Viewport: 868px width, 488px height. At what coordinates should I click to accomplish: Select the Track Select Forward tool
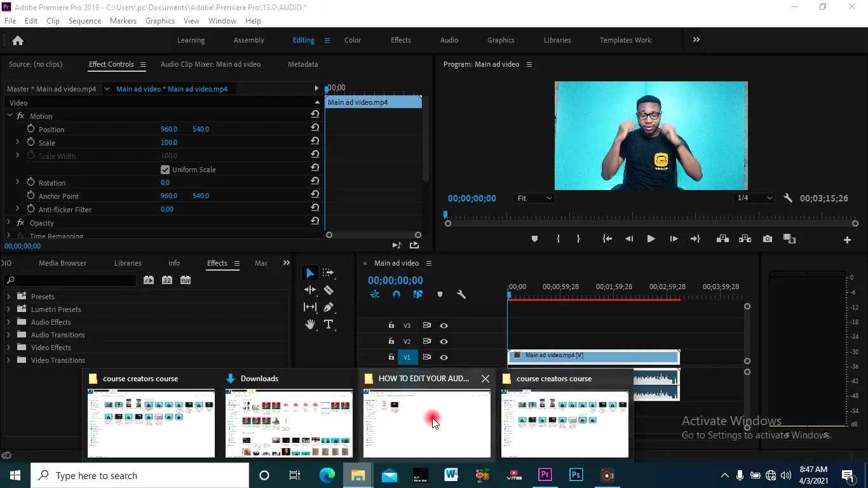pos(329,273)
